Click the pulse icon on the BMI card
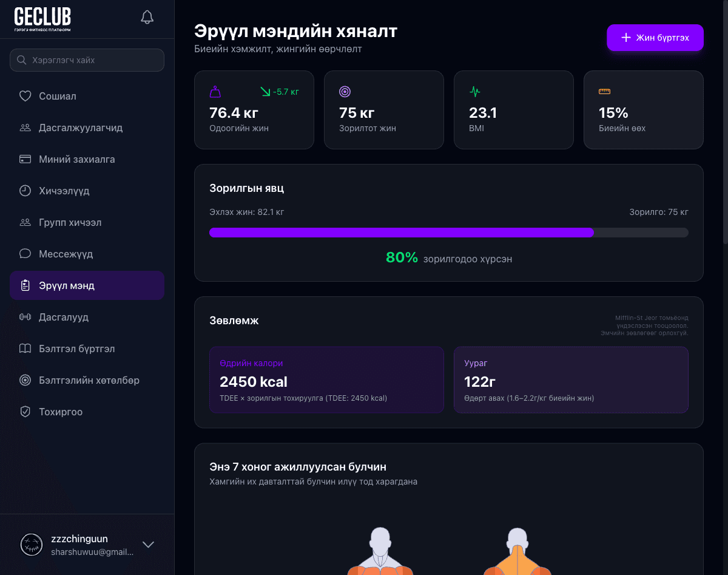Image resolution: width=728 pixels, height=575 pixels. pyautogui.click(x=474, y=91)
